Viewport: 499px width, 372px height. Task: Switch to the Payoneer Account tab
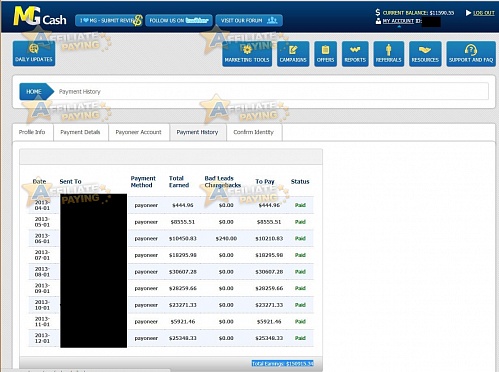coord(138,132)
